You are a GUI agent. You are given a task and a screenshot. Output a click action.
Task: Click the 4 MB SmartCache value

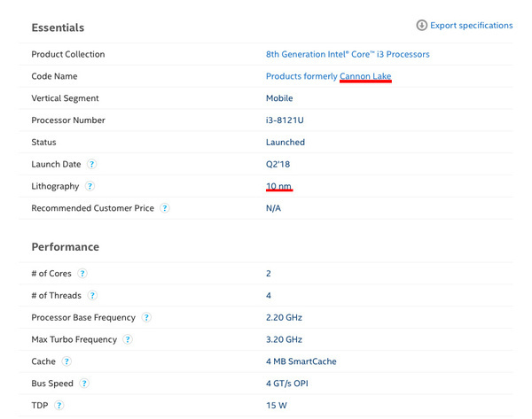pyautogui.click(x=301, y=361)
